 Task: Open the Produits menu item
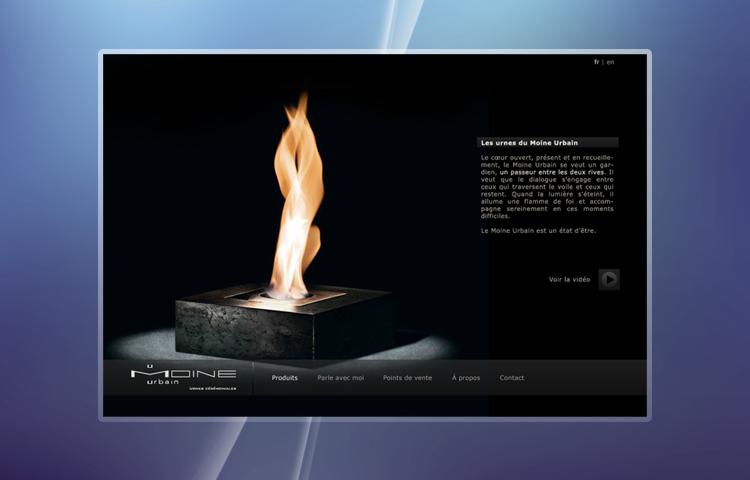point(285,378)
